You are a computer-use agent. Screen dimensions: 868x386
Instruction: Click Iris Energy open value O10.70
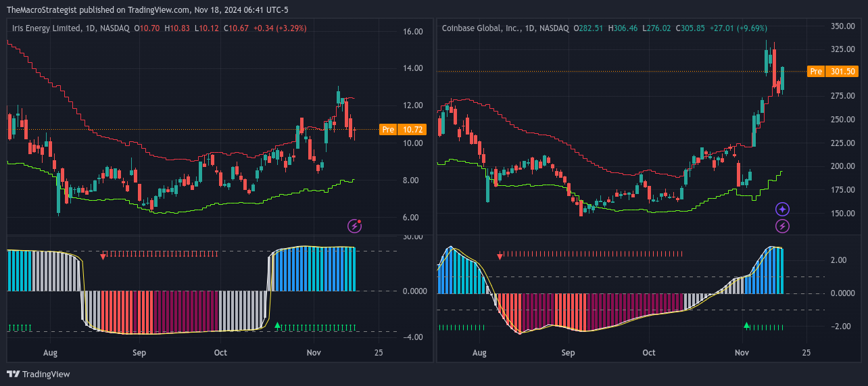147,28
